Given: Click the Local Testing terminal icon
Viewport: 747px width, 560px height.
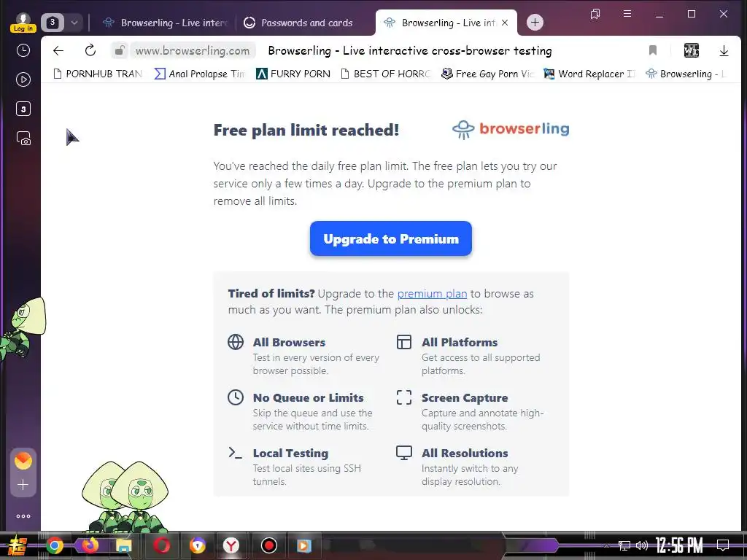Looking at the screenshot, I should (x=236, y=452).
